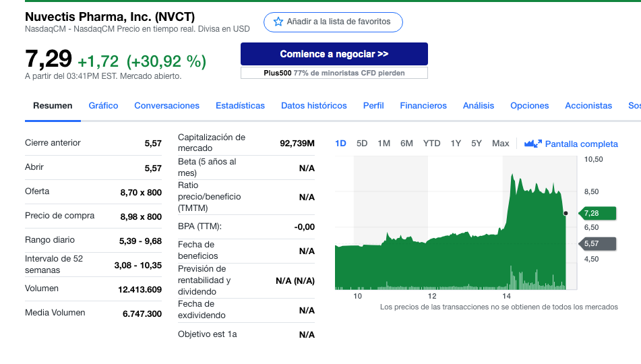The width and height of the screenshot is (641, 364).
Task: Click the market open timestamp text
Action: (x=103, y=76)
